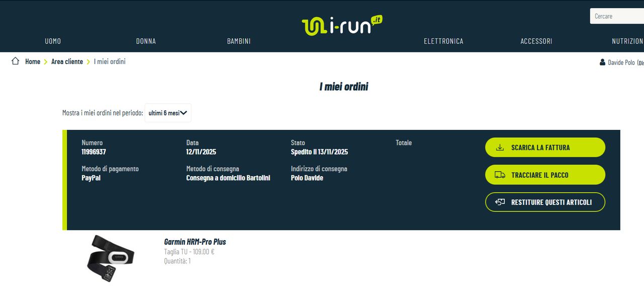The height and width of the screenshot is (303, 644).
Task: Click the truck icon on Tracciare il pacco
Action: click(500, 175)
